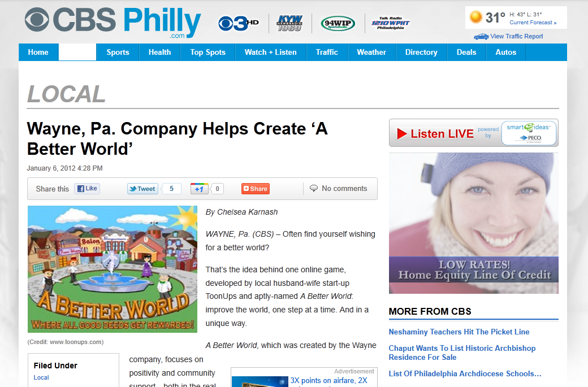
Task: Click the orange Share button
Action: pos(256,189)
